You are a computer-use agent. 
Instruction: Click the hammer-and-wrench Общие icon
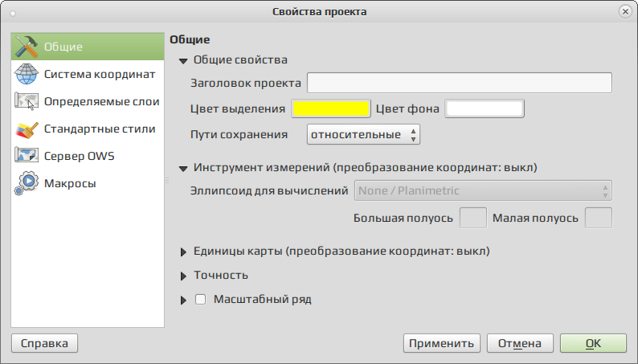click(27, 47)
